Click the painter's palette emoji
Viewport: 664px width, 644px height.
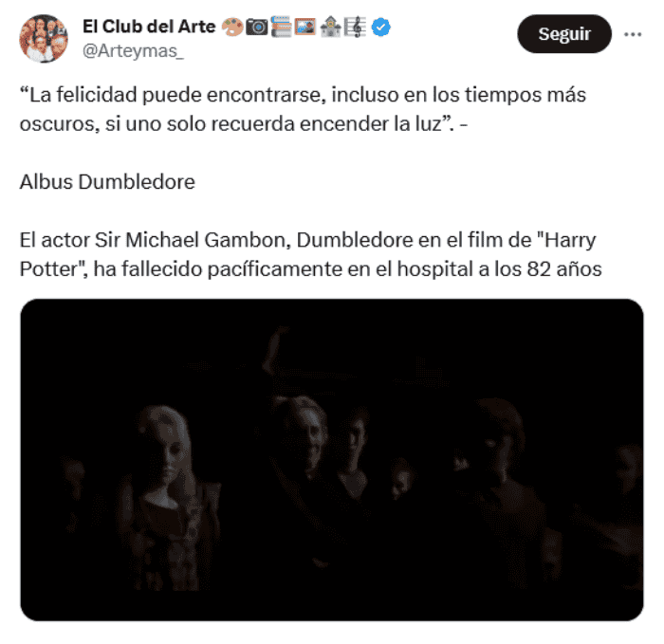232,28
